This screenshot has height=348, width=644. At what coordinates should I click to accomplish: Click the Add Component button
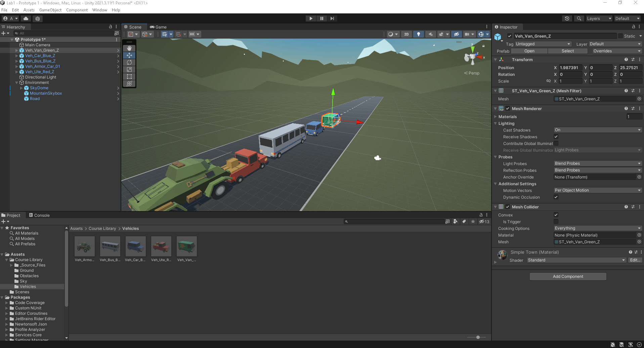[568, 277]
